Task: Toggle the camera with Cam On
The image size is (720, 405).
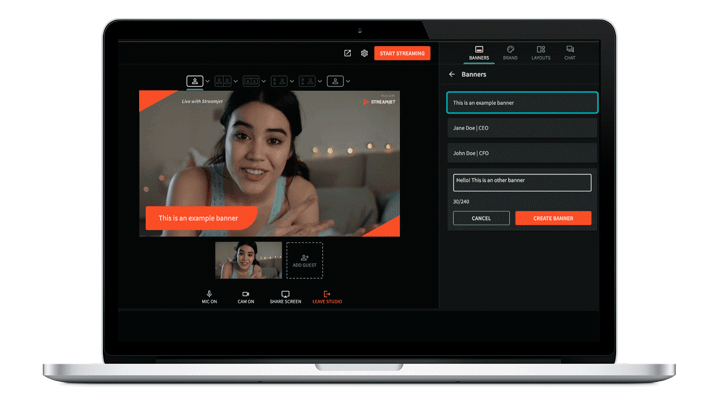Action: click(246, 296)
